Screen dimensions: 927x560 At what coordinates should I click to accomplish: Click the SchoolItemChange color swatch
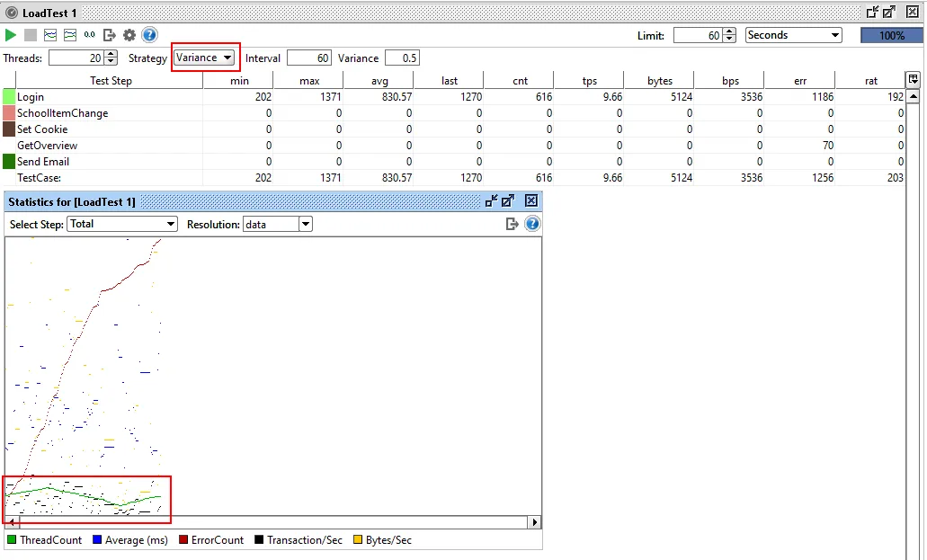(x=9, y=112)
